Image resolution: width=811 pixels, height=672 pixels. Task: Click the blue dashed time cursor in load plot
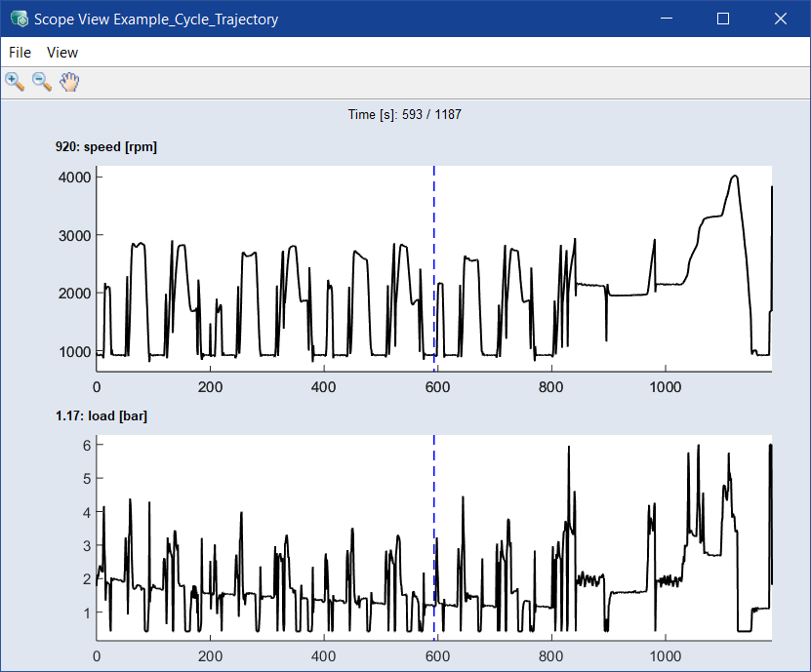click(434, 527)
